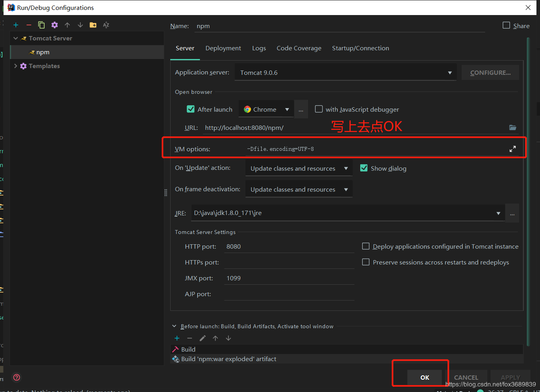Click the HTTPs port field

tap(289, 262)
